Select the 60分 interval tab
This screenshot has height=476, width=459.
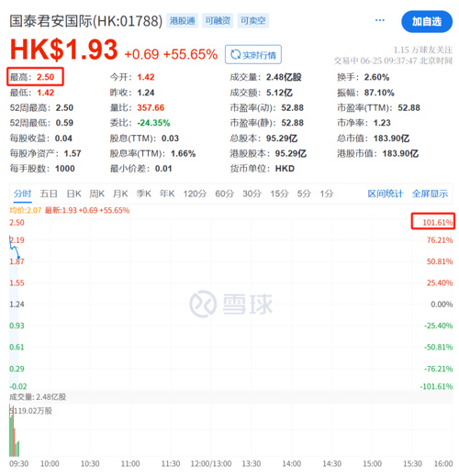225,194
